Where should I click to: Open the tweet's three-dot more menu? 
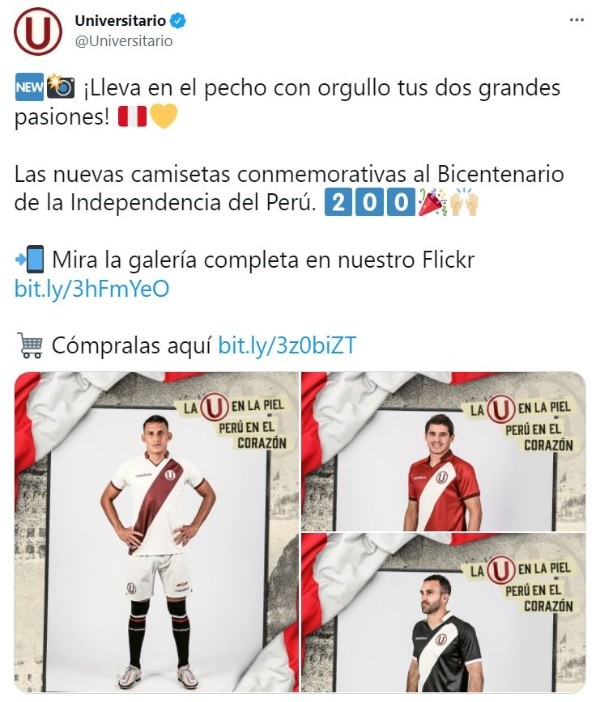(x=577, y=20)
